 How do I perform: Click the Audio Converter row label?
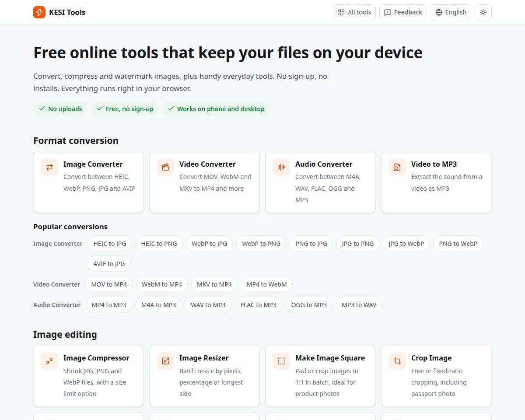(57, 305)
